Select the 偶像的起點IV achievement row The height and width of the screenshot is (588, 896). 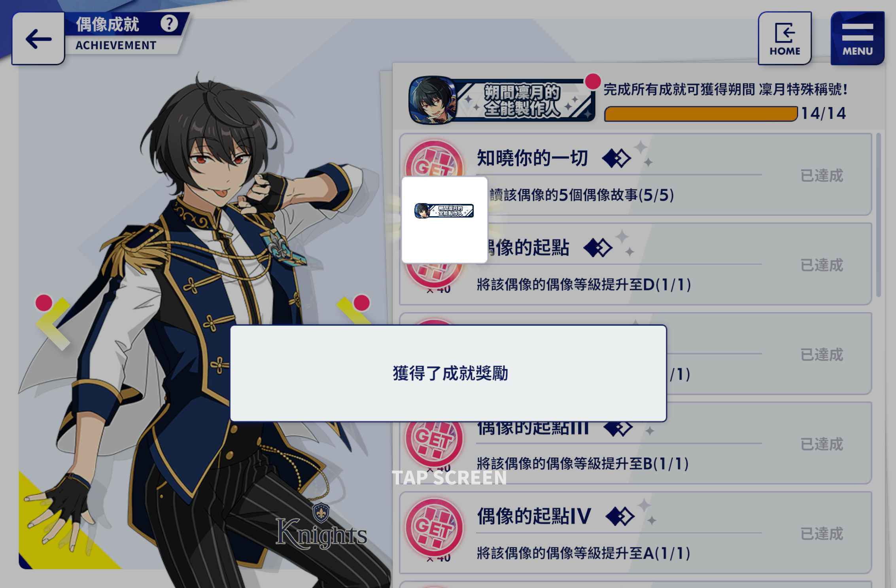635,533
